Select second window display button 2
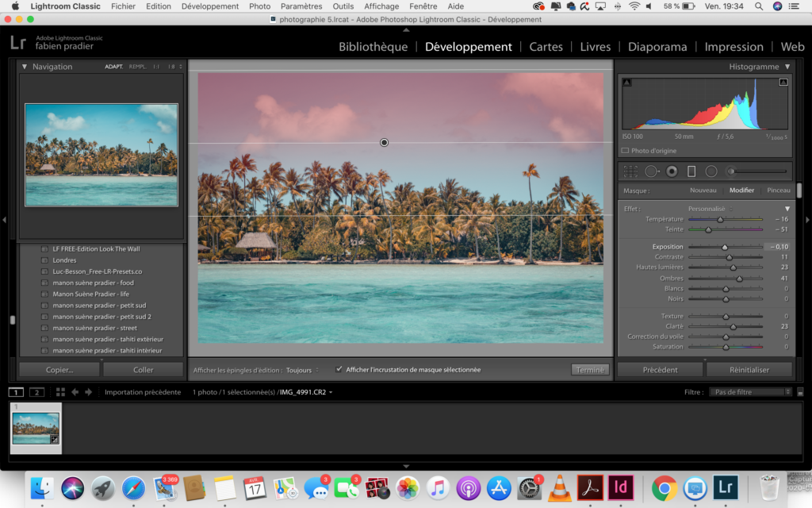812x508 pixels. pyautogui.click(x=36, y=392)
